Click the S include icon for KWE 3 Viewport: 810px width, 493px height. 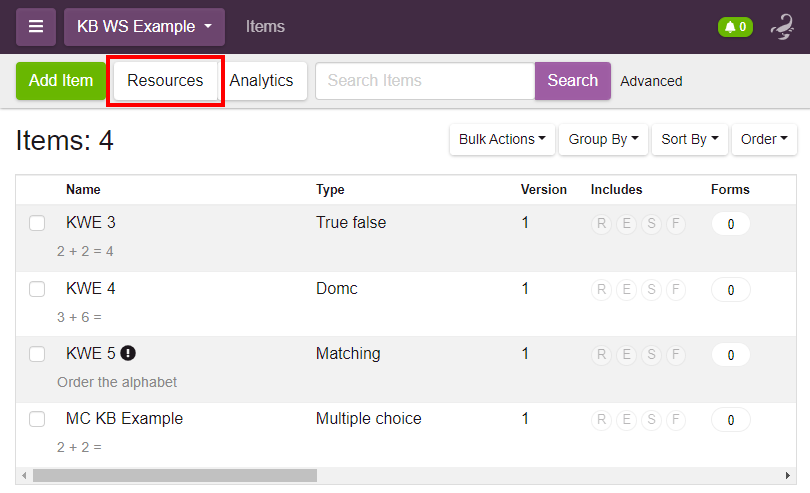coord(651,224)
